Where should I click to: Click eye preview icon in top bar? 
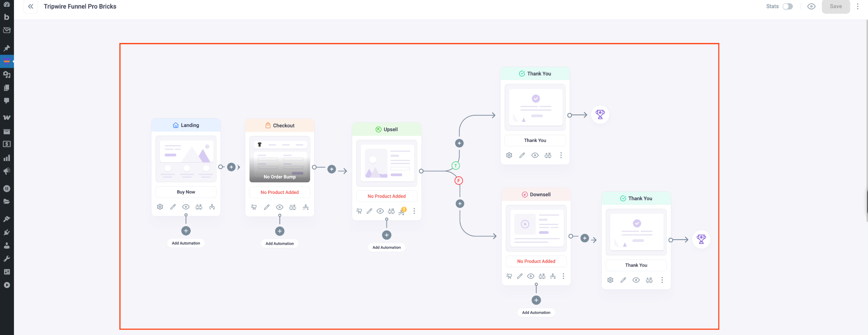pyautogui.click(x=811, y=6)
